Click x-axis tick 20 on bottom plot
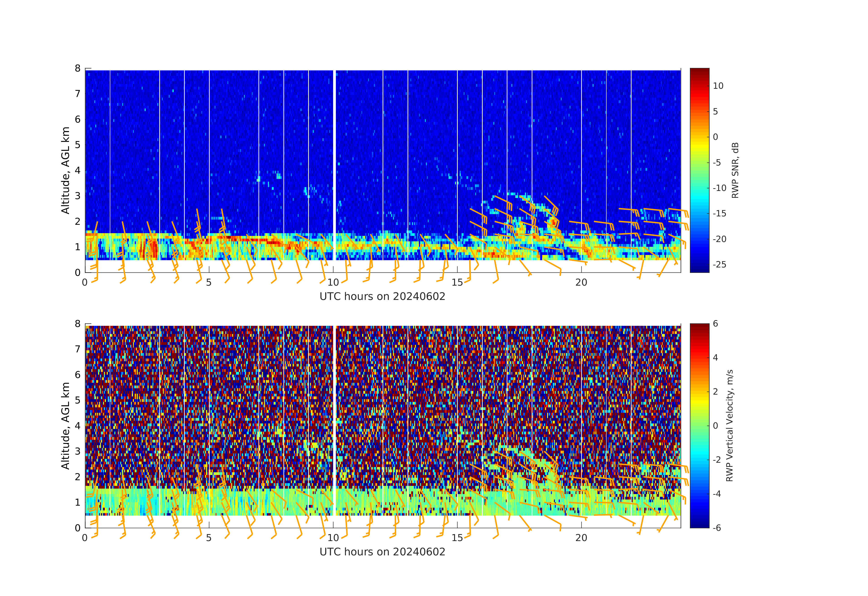Image resolution: width=868 pixels, height=596 pixels. tap(581, 538)
